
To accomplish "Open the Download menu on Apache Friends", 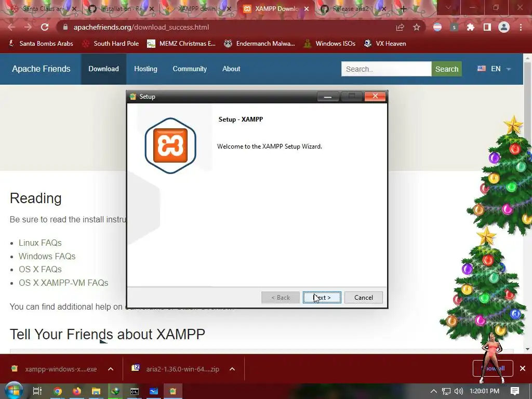I will pyautogui.click(x=103, y=69).
